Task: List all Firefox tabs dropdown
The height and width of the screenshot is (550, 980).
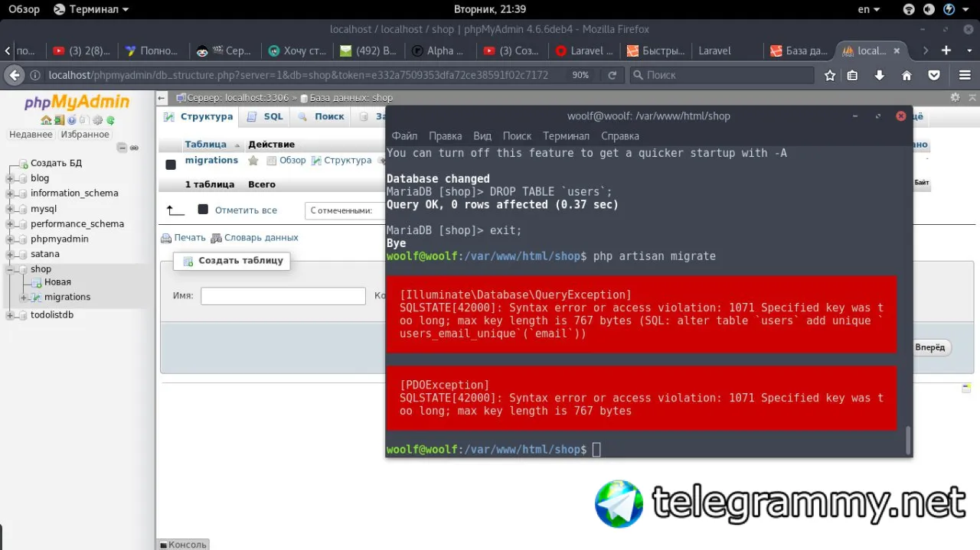Action: [x=968, y=50]
